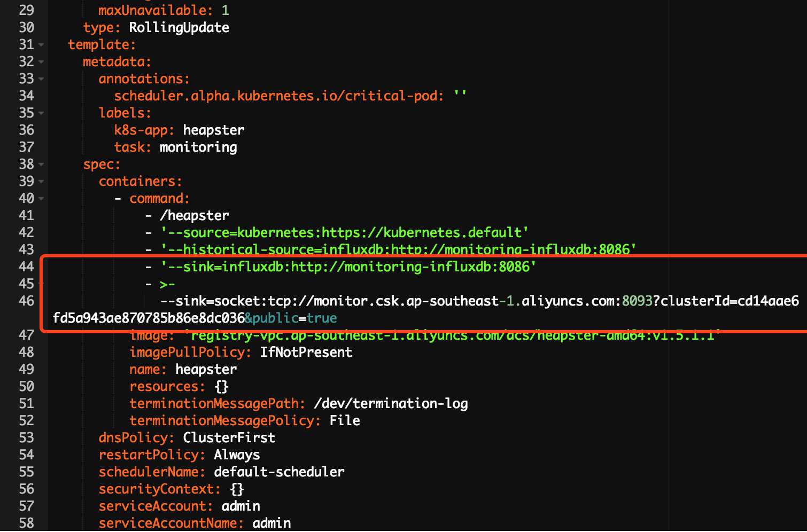Click the terminationMessagePolicy key
Viewport: 807px width, 532px height.
coord(225,421)
